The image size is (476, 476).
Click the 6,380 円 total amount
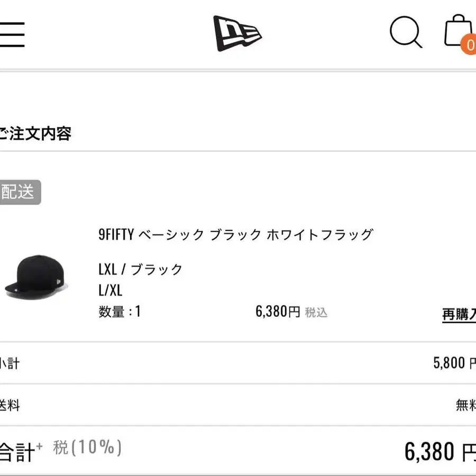[440, 452]
